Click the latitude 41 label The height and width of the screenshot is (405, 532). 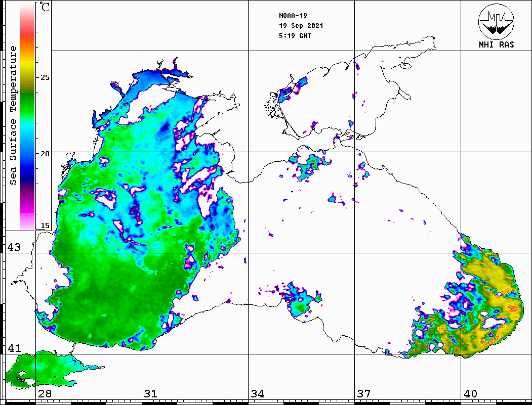coord(14,348)
